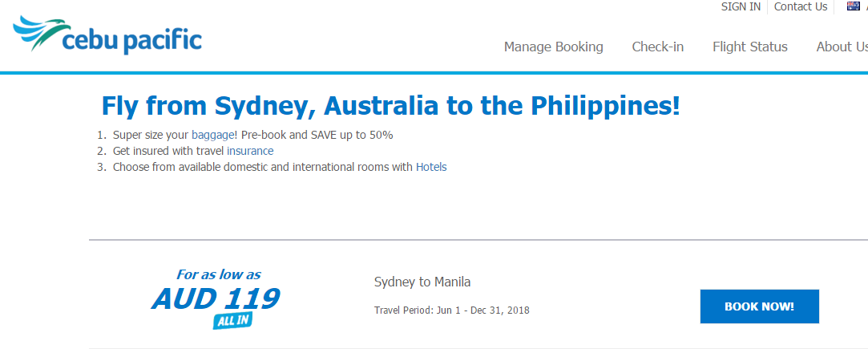Click the ALL IN badge under AUD 119
The height and width of the screenshot is (349, 868).
(232, 320)
